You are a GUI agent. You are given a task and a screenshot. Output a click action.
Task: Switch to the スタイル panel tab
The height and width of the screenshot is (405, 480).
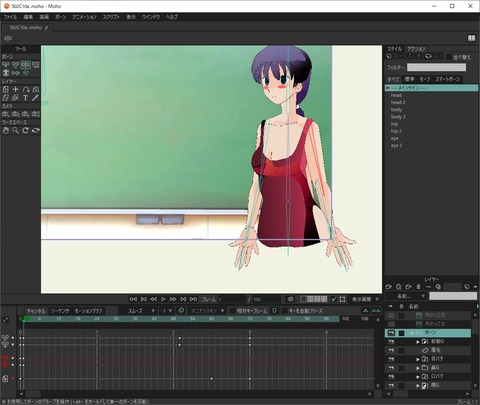click(x=394, y=49)
